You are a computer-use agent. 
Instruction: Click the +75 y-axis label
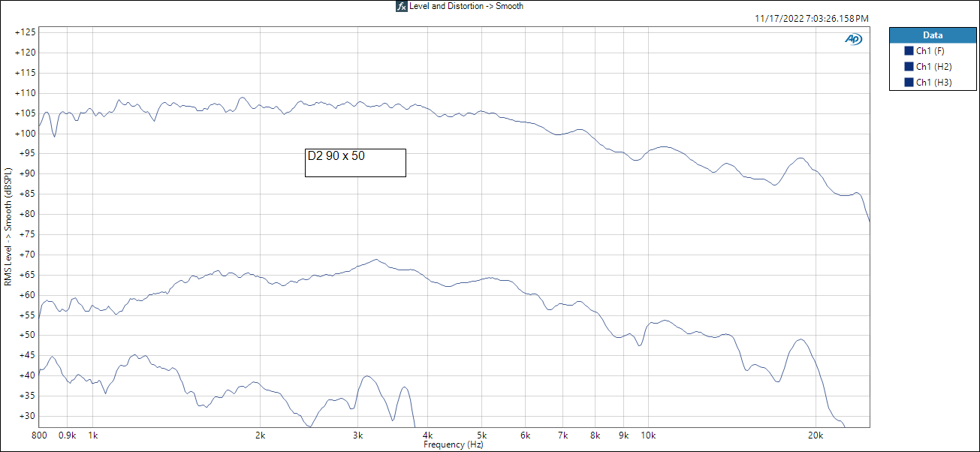(28, 234)
